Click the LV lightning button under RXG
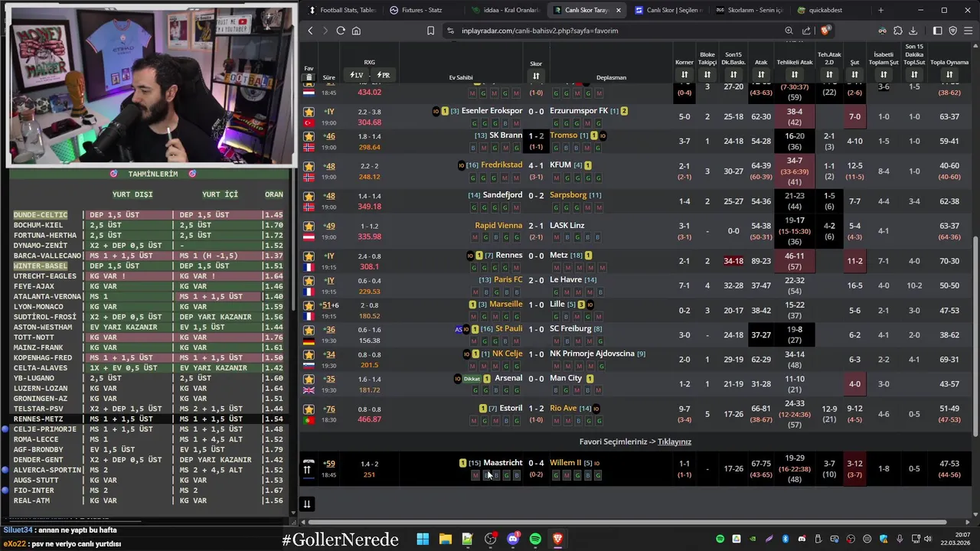Screen dimensions: 980x551 pos(357,75)
